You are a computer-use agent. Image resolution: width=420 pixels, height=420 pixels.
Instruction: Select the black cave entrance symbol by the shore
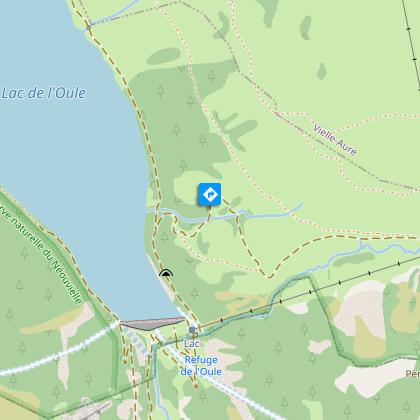pyautogui.click(x=166, y=273)
